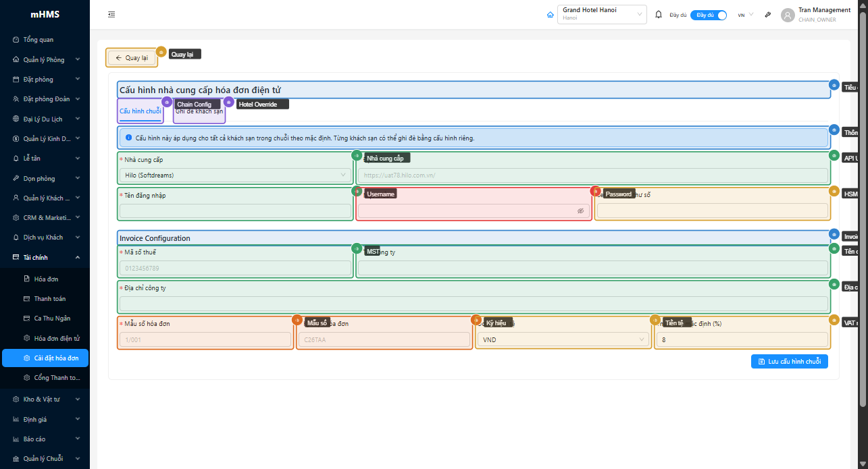Toggle the Đầy đủ switch
This screenshot has width=868, height=469.
(x=708, y=15)
